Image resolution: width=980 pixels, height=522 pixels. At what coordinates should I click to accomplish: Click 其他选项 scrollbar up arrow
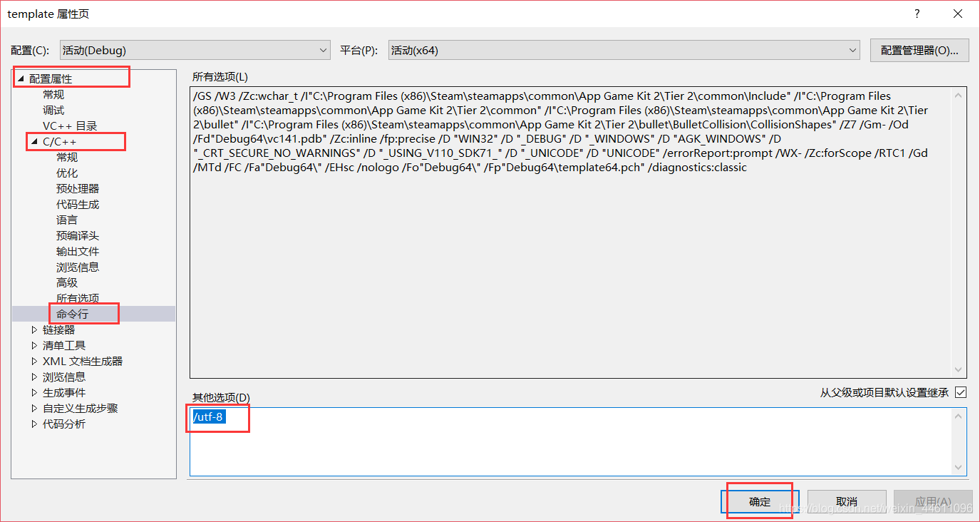[x=959, y=416]
